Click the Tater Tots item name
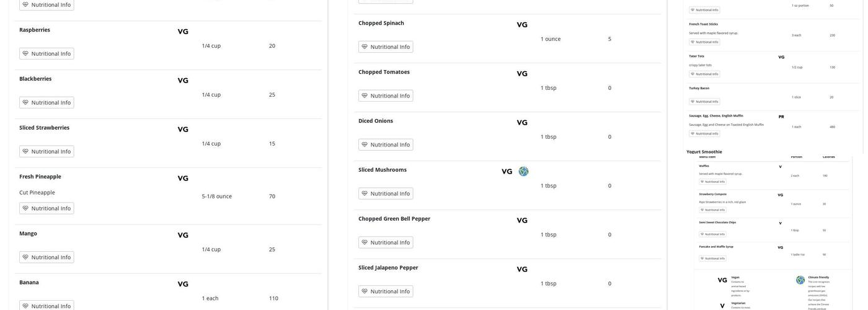 tap(696, 56)
